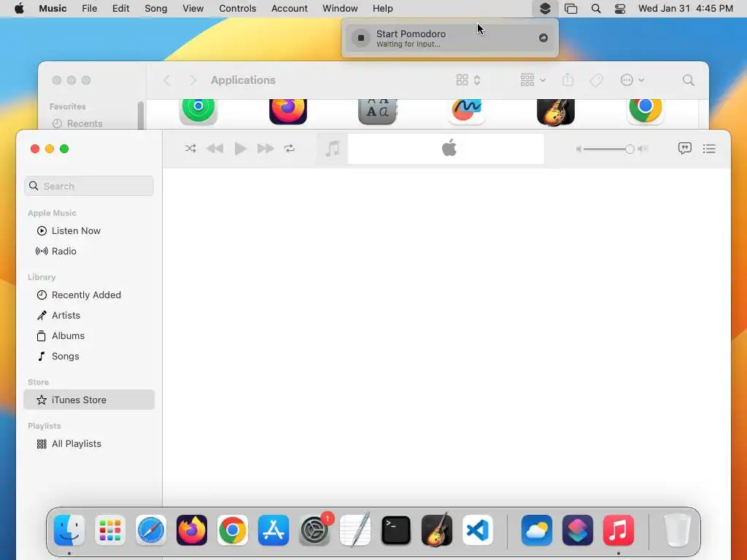This screenshot has height=560, width=747.
Task: Go back in Finder Applications window
Action: point(167,80)
